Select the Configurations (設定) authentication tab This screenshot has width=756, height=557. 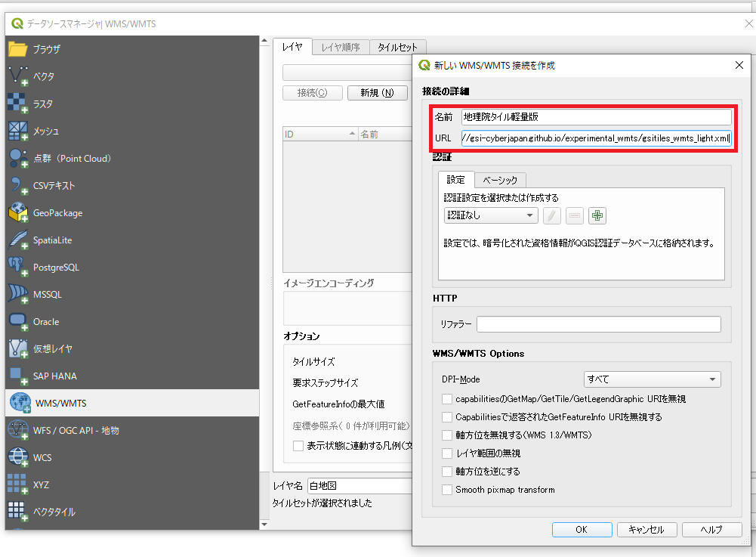(x=456, y=180)
